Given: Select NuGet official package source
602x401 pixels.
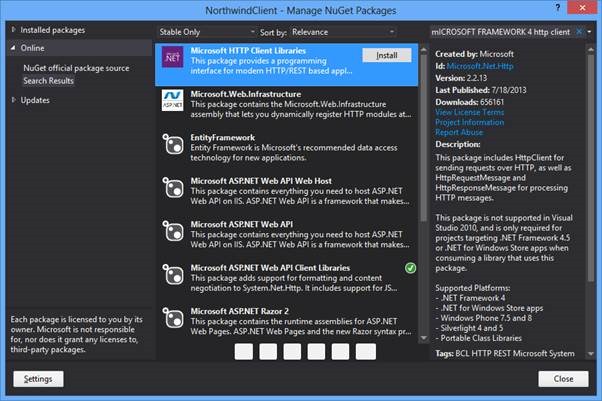Looking at the screenshot, I should point(76,67).
